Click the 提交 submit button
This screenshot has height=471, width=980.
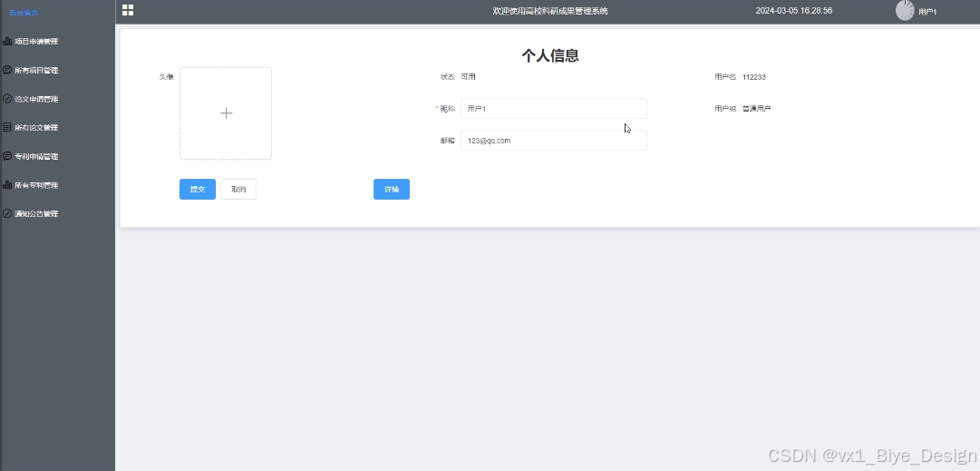(x=198, y=190)
